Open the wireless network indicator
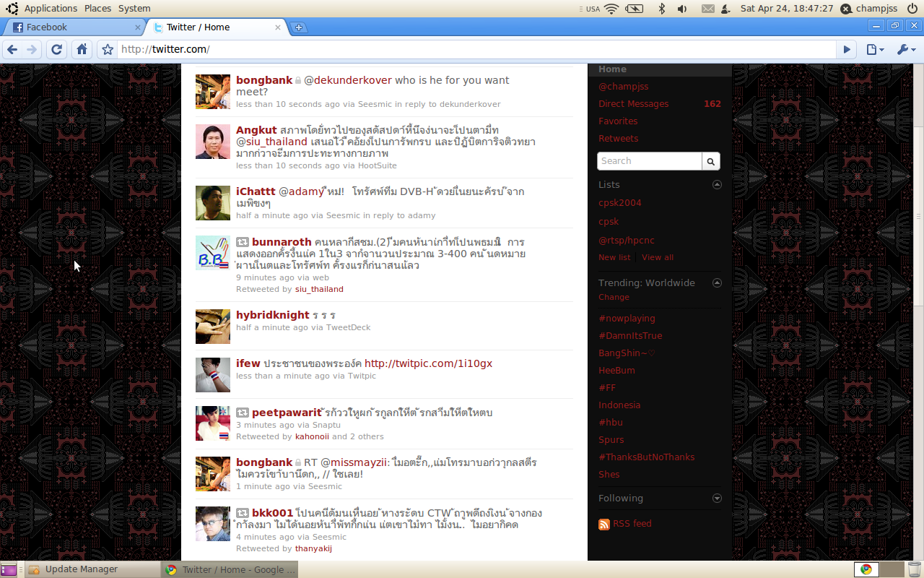Screen dimensions: 924x578 (611, 9)
